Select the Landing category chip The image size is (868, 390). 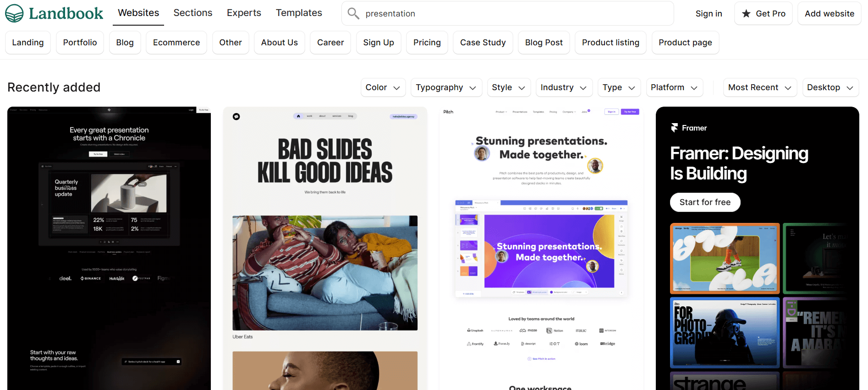28,43
